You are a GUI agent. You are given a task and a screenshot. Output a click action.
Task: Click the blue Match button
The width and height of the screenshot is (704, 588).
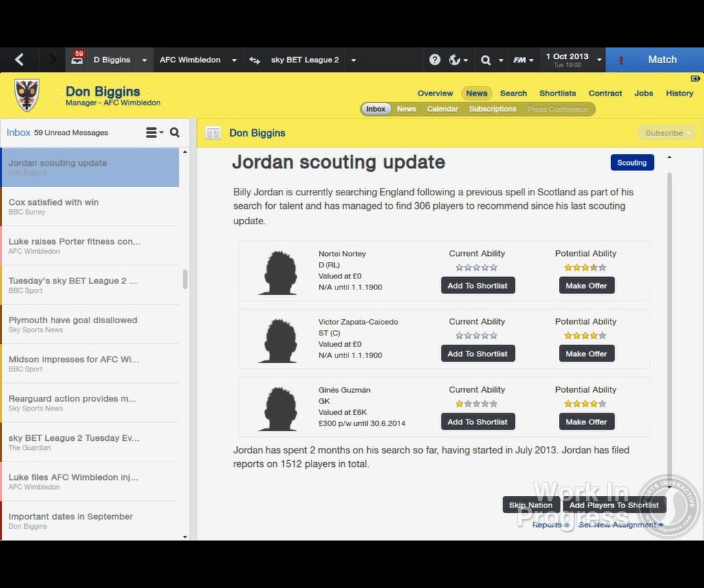(x=654, y=60)
